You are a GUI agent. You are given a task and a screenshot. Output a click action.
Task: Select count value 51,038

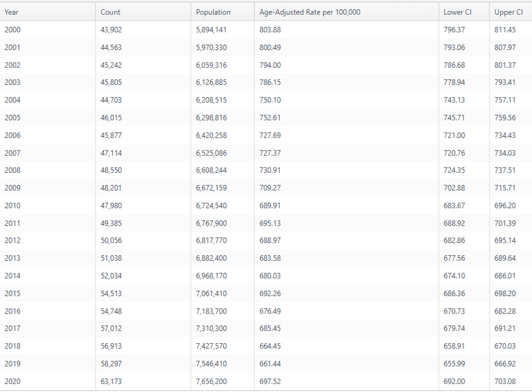coord(111,258)
